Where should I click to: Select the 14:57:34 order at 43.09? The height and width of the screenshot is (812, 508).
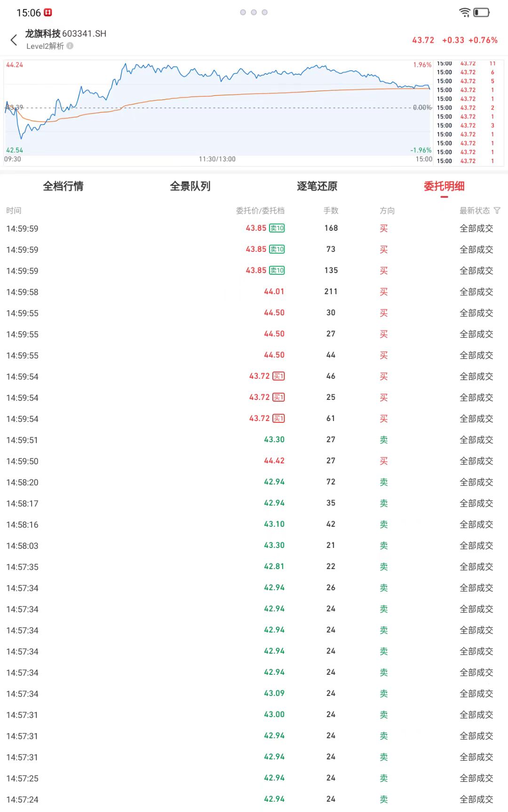coord(254,694)
